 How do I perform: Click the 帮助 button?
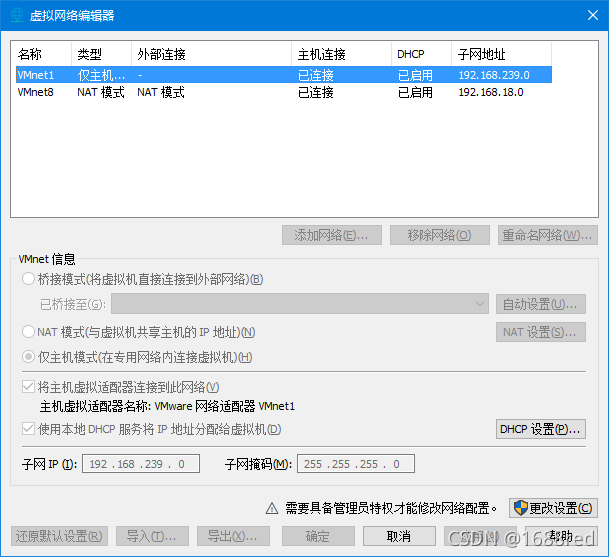click(561, 536)
